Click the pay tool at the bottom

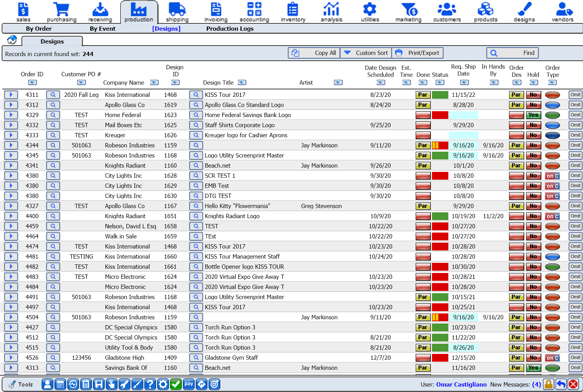(x=189, y=384)
